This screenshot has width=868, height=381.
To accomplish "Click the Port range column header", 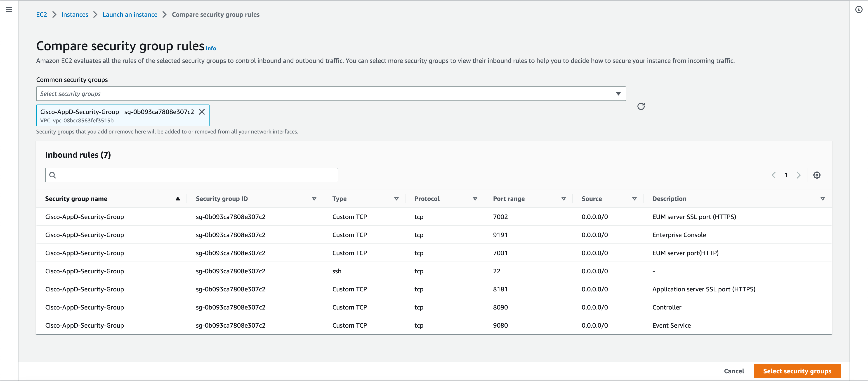I will (x=509, y=199).
